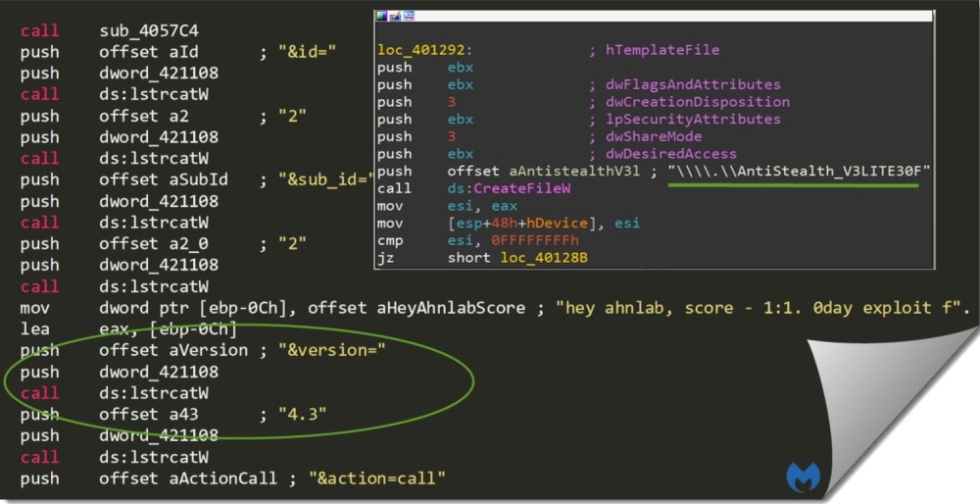Click the string comment "&id="
This screenshot has height=504, width=980.
pos(307,52)
